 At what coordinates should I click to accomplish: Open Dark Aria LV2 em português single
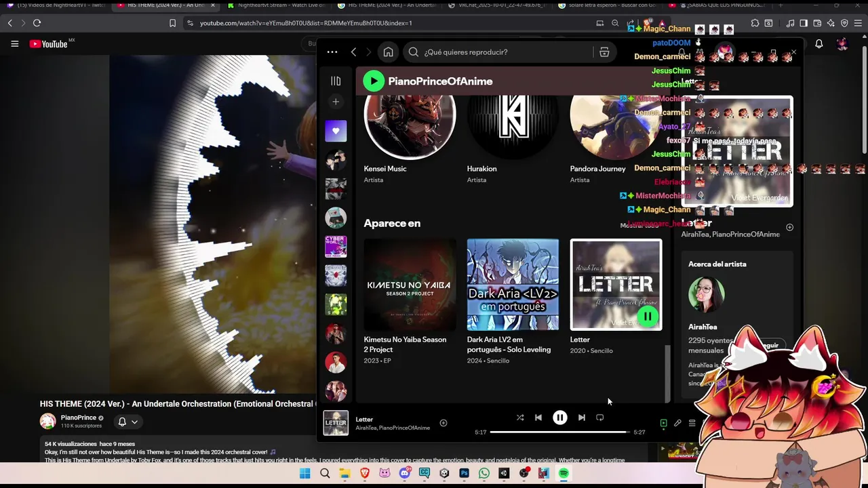[513, 302]
